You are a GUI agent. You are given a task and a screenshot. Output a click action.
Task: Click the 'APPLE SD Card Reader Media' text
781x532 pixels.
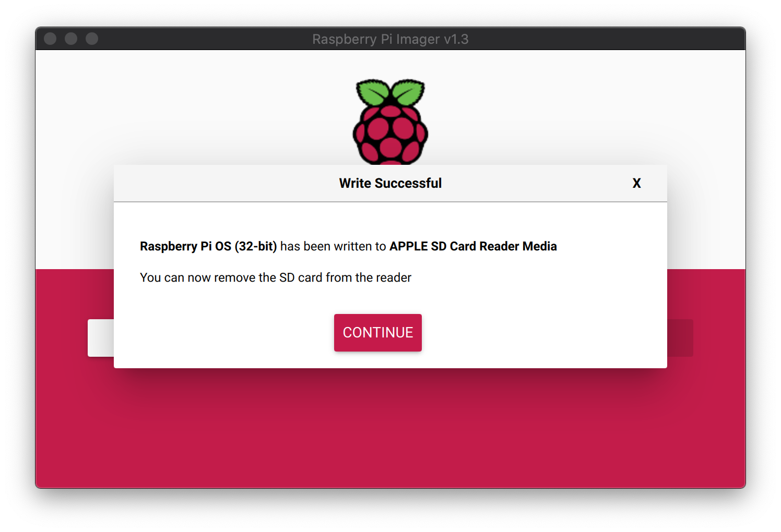pos(473,246)
